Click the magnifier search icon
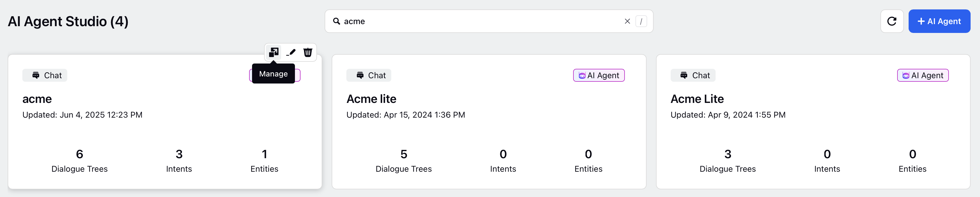Viewport: 980px width, 197px height. tap(336, 21)
